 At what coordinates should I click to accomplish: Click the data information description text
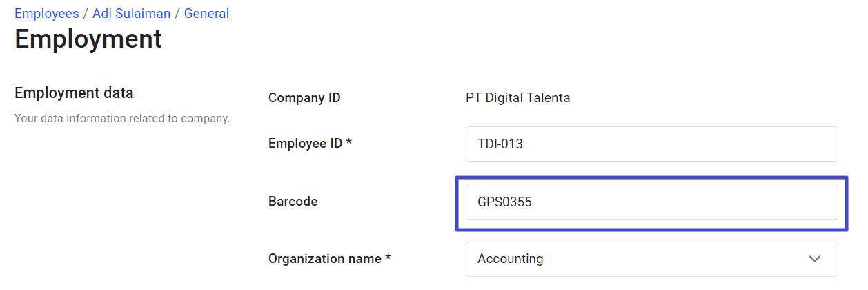122,119
